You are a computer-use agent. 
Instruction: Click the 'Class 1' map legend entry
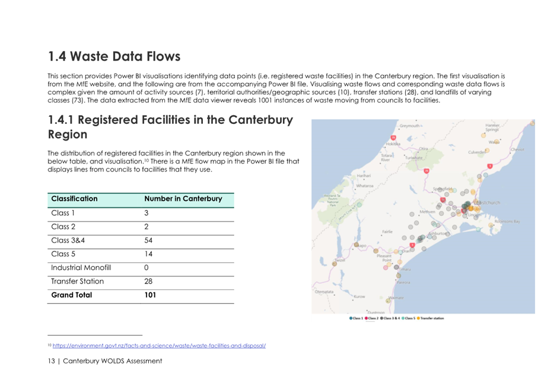356,318
